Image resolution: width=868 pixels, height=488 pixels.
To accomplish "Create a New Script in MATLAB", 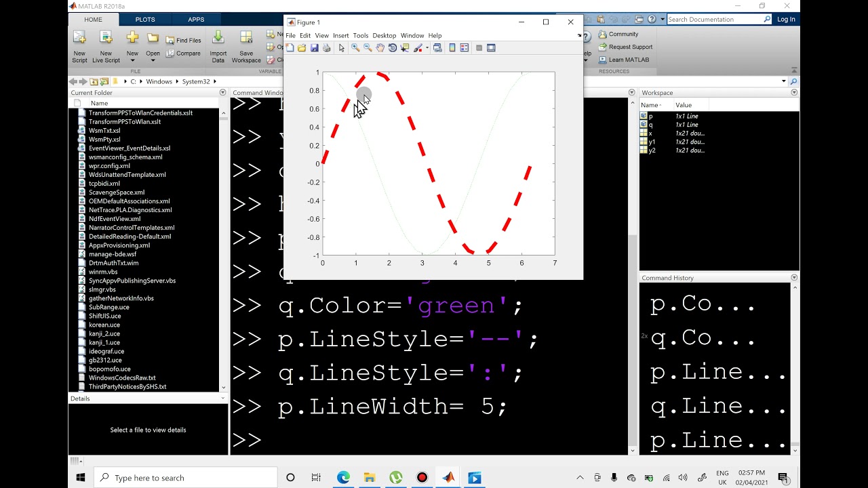I will (79, 47).
